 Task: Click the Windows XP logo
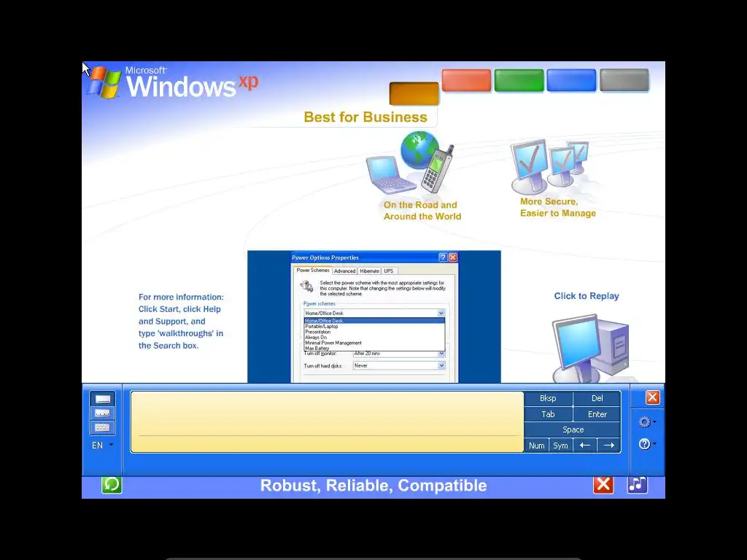174,82
